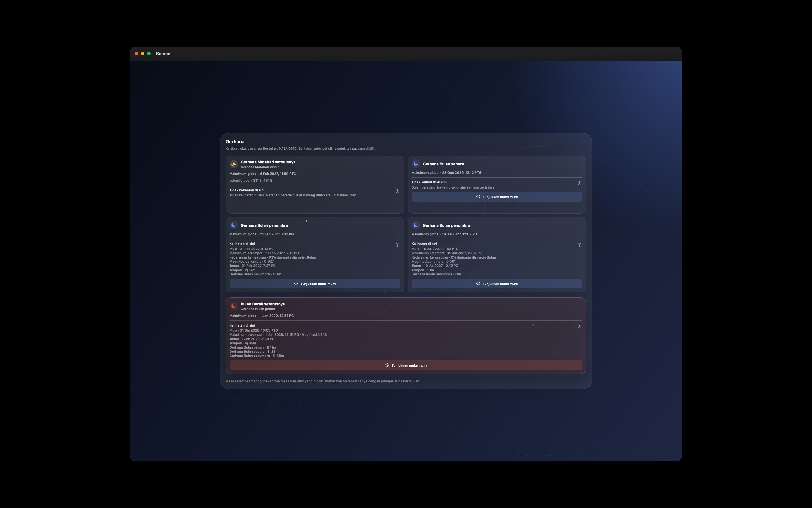The width and height of the screenshot is (812, 508).
Task: Click the yellow minimize window button
Action: [x=143, y=54]
